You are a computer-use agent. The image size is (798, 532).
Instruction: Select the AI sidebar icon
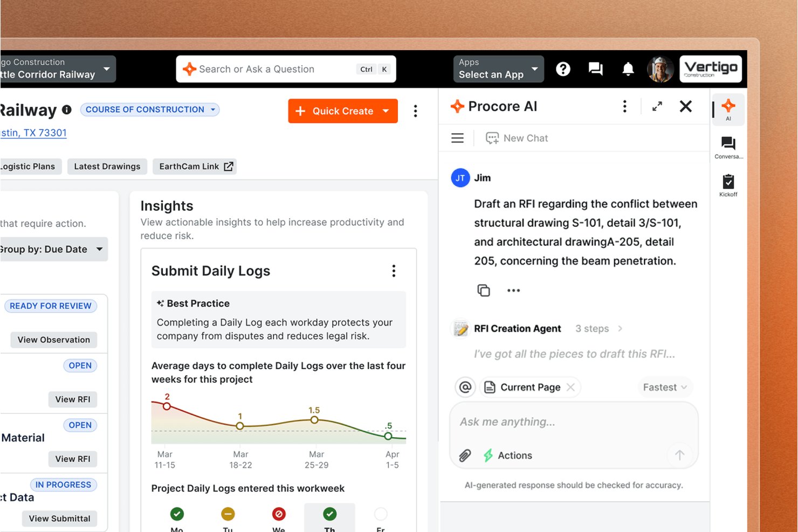(x=728, y=109)
